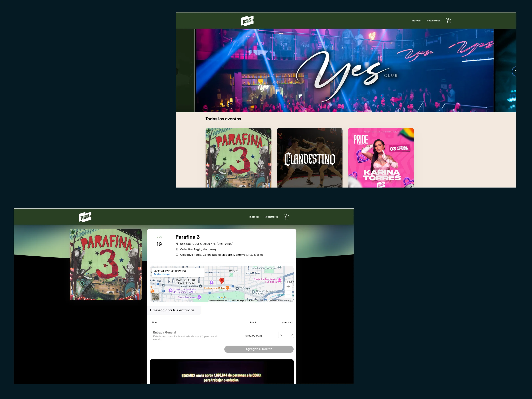Image resolution: width=532 pixels, height=399 pixels.
Task: Open the shopping cart icon in the top header
Action: pos(448,21)
